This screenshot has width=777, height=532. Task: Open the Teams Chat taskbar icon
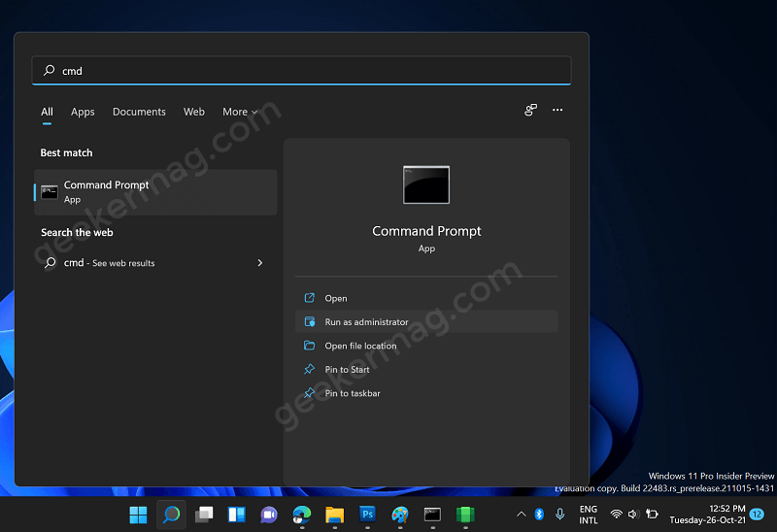[269, 515]
